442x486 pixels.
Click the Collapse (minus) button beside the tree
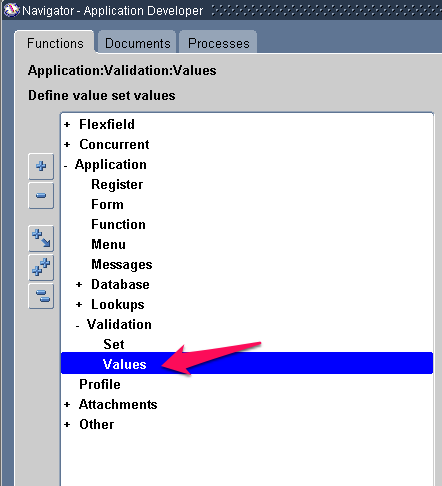coord(41,195)
